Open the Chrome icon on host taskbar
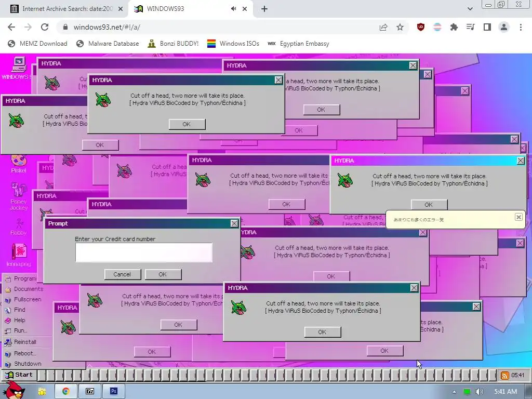Viewport: 532px width, 399px height. click(x=66, y=392)
